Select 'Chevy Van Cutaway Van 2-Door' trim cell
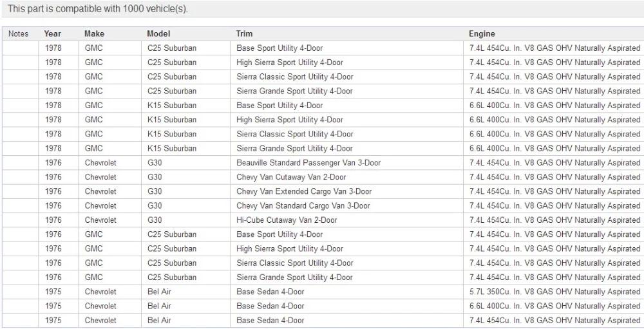 click(x=346, y=177)
